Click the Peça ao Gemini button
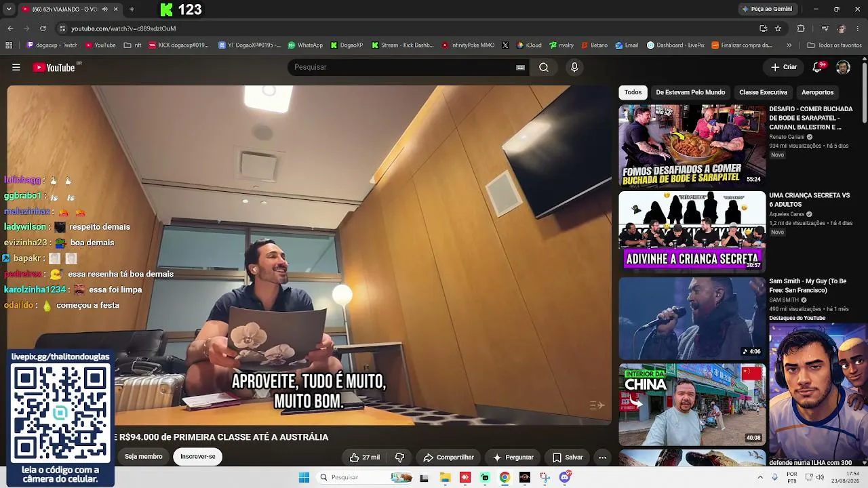This screenshot has width=868, height=488. [767, 9]
